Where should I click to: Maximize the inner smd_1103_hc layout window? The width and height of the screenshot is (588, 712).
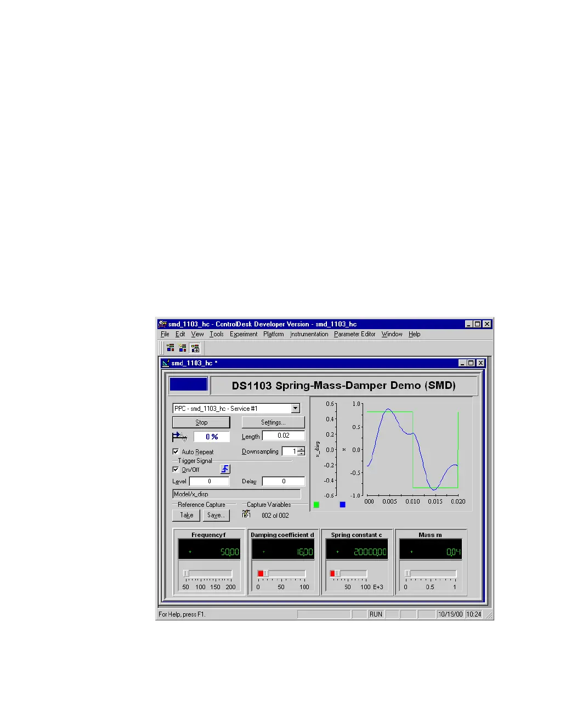[x=471, y=363]
